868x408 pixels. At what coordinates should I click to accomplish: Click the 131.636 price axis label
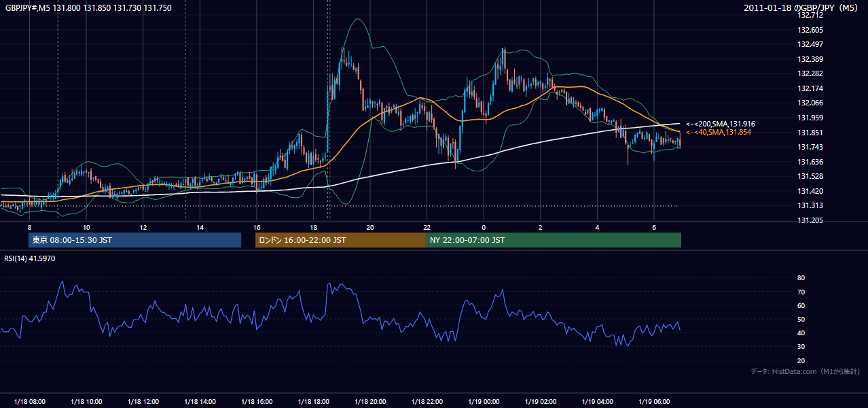[x=811, y=162]
